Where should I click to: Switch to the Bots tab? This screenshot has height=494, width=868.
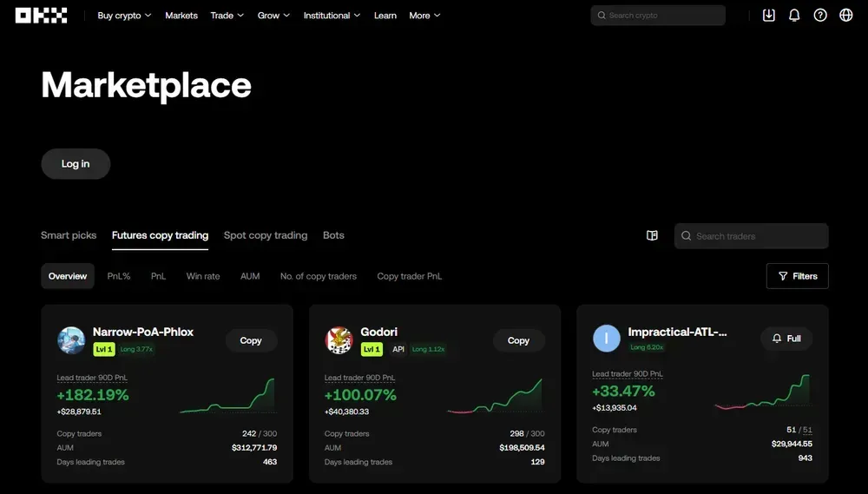pos(333,235)
